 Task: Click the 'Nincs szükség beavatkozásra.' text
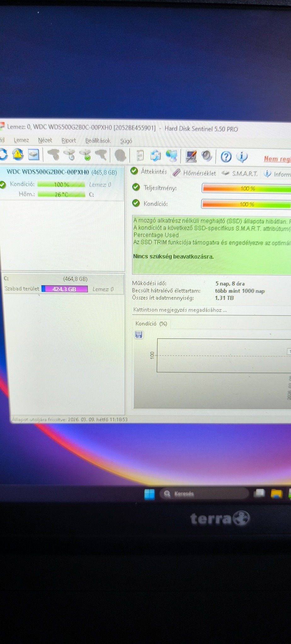(x=173, y=256)
